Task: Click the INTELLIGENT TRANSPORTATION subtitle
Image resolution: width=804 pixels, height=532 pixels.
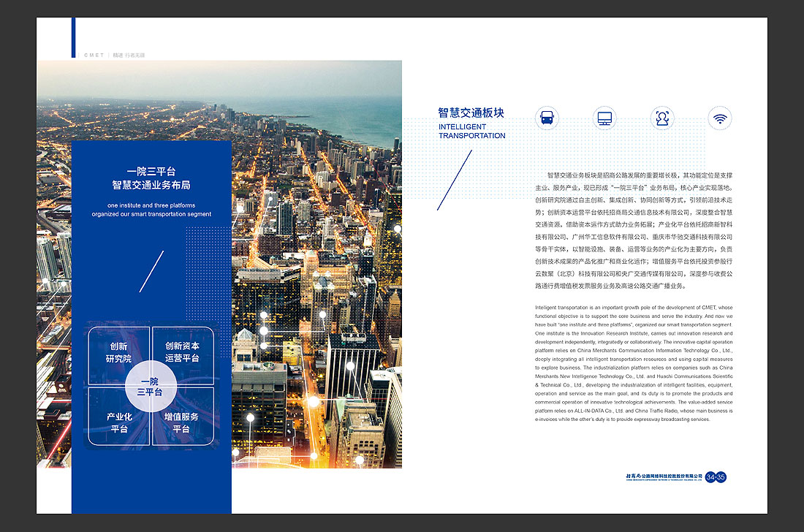Action: point(471,131)
